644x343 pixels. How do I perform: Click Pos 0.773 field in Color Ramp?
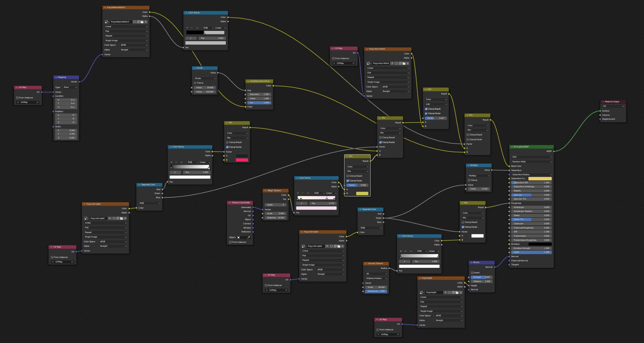(x=323, y=203)
